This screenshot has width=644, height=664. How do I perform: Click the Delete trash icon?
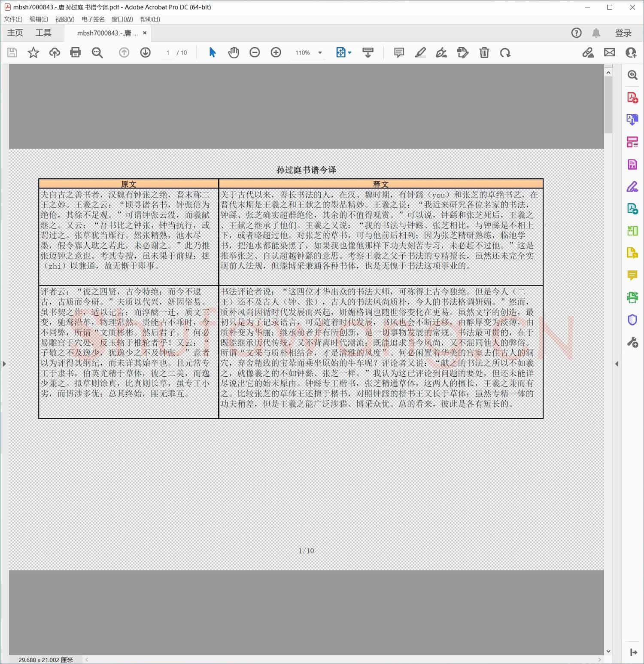pyautogui.click(x=484, y=52)
